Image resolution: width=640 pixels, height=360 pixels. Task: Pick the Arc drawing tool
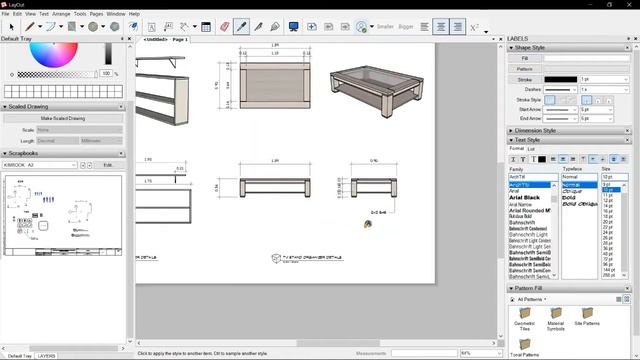click(51, 27)
